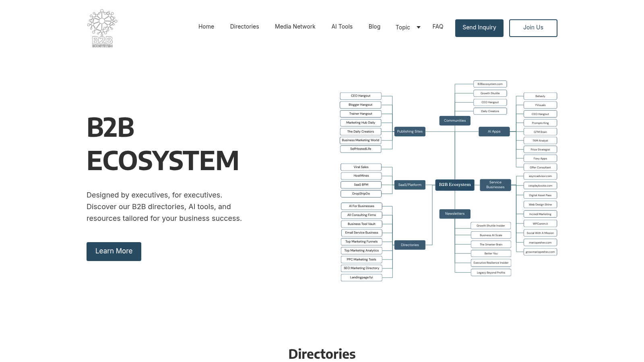Click the Growth Shuttle diagram box
This screenshot has width=644, height=362.
[x=490, y=93]
